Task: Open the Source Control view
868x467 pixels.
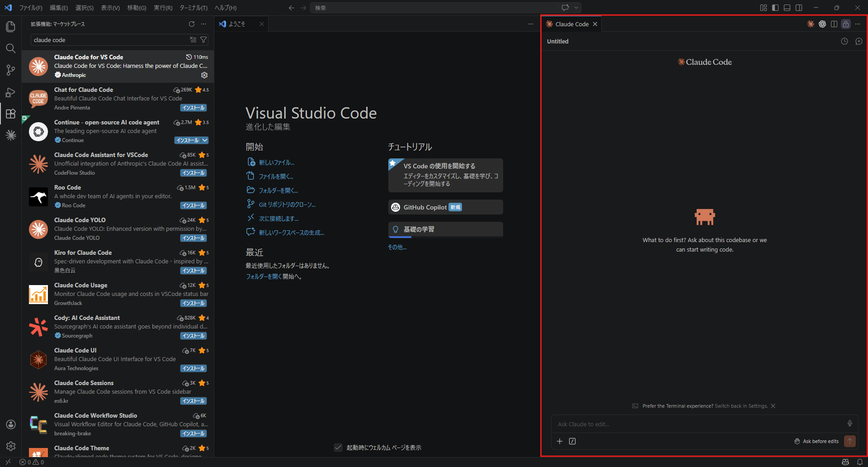Action: pyautogui.click(x=10, y=70)
